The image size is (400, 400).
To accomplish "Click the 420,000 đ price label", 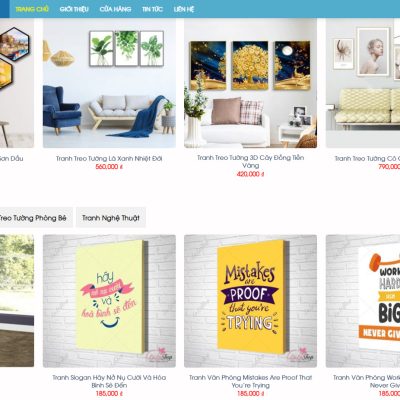I will [x=250, y=174].
